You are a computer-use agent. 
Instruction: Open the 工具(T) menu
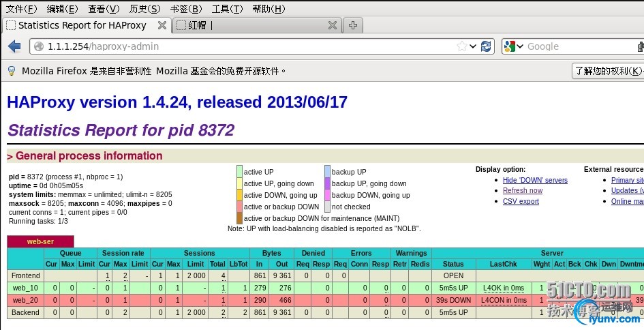(x=227, y=9)
